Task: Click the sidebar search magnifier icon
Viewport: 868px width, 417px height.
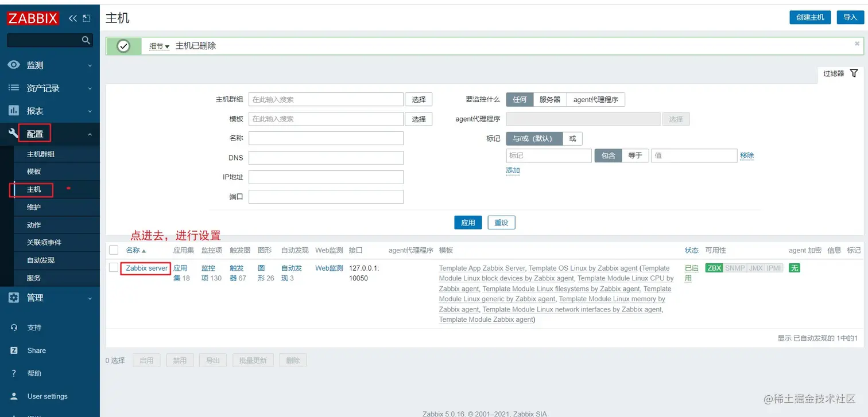Action: [x=86, y=40]
